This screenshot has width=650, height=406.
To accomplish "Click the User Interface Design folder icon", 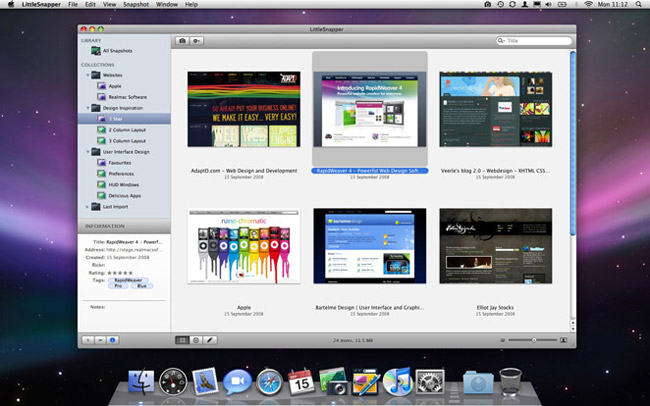I will (x=96, y=152).
